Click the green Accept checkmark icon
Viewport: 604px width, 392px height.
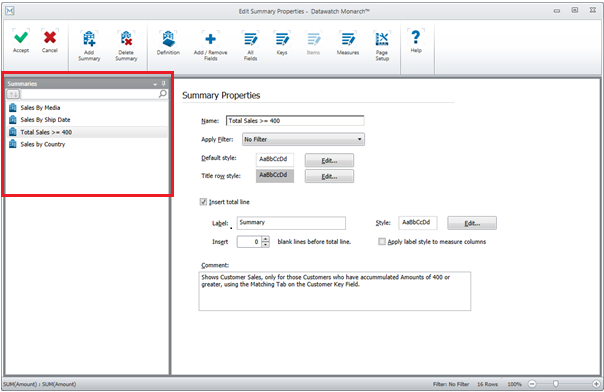pyautogui.click(x=21, y=37)
